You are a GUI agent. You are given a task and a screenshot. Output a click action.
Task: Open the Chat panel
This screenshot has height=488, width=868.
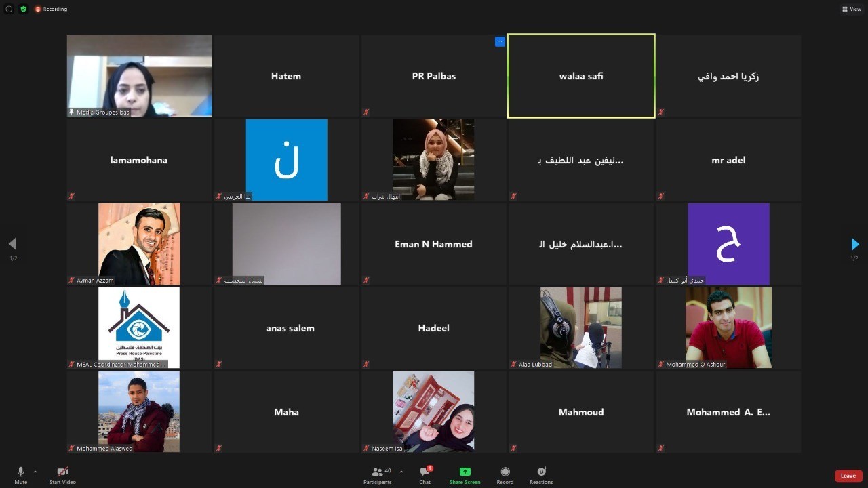click(x=425, y=474)
